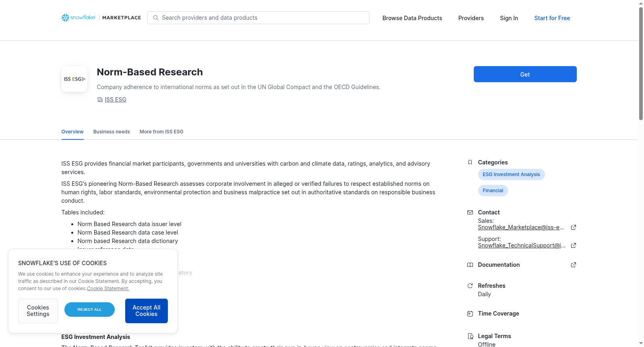Click the 'Tables included:' text
This screenshot has height=347, width=644.
[83, 212]
